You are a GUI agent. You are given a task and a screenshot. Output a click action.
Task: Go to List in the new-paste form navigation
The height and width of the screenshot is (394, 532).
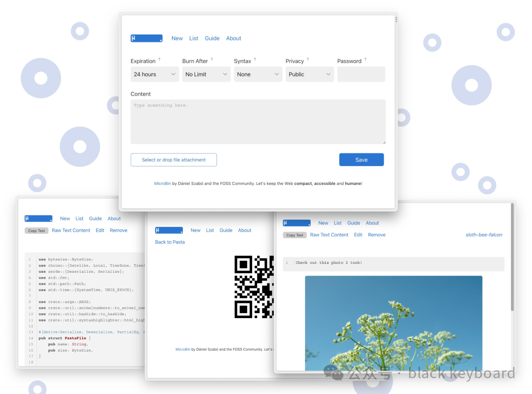click(194, 38)
